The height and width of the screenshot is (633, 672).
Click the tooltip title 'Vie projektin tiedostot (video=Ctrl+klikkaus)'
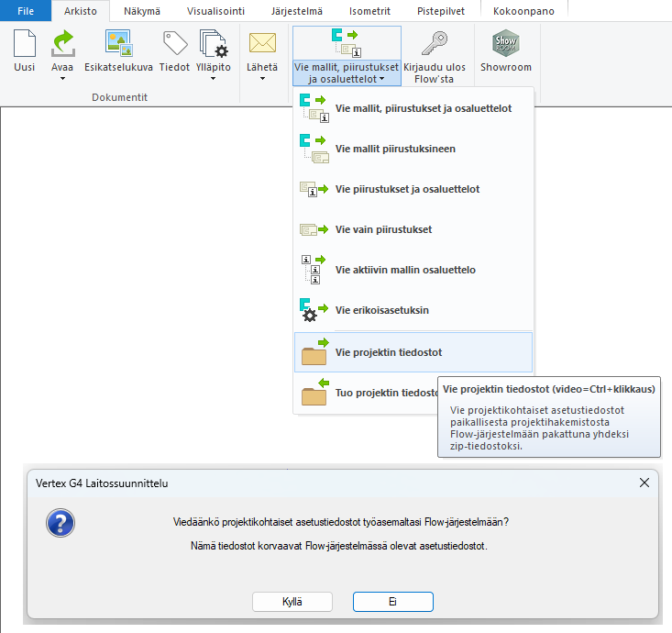549,389
